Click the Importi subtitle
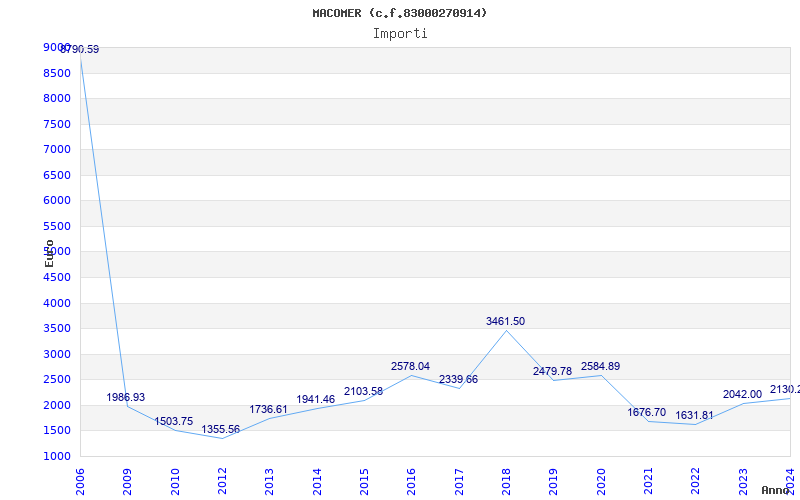Image resolution: width=800 pixels, height=500 pixels. point(400,34)
